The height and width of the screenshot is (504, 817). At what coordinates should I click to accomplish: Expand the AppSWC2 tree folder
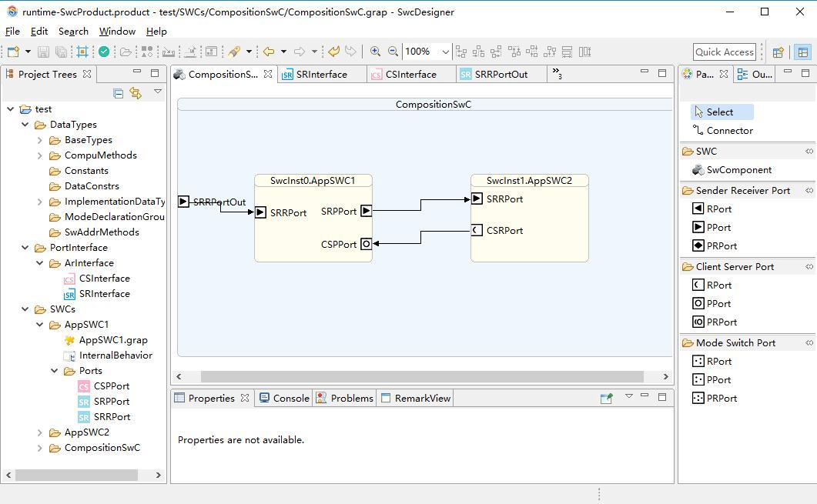pyautogui.click(x=40, y=432)
